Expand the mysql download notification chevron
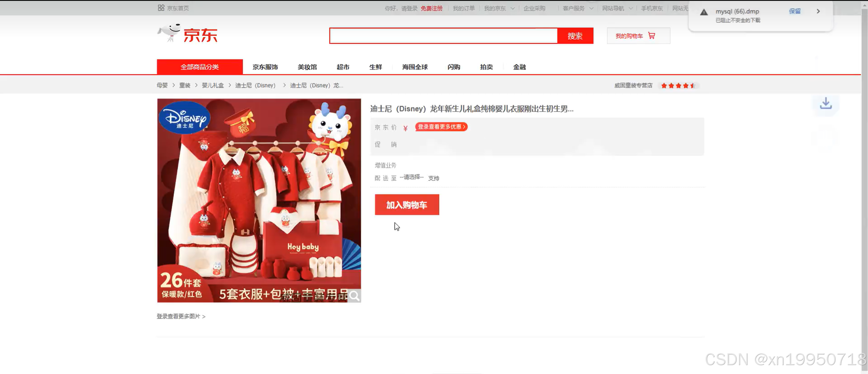This screenshot has height=374, width=868. click(818, 11)
